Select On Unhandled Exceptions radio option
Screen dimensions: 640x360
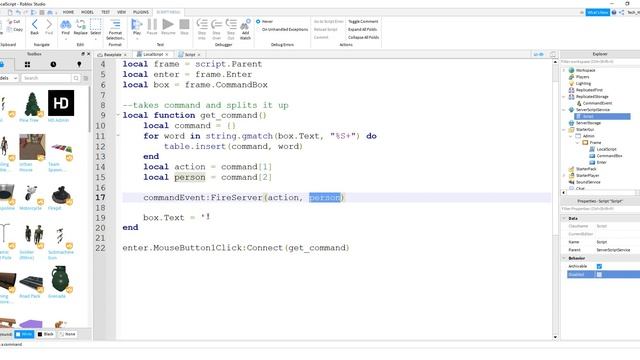pyautogui.click(x=258, y=29)
